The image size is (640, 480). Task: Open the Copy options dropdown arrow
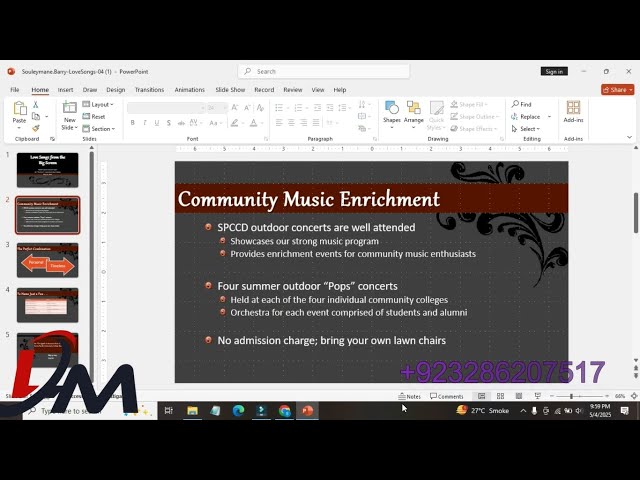click(47, 117)
